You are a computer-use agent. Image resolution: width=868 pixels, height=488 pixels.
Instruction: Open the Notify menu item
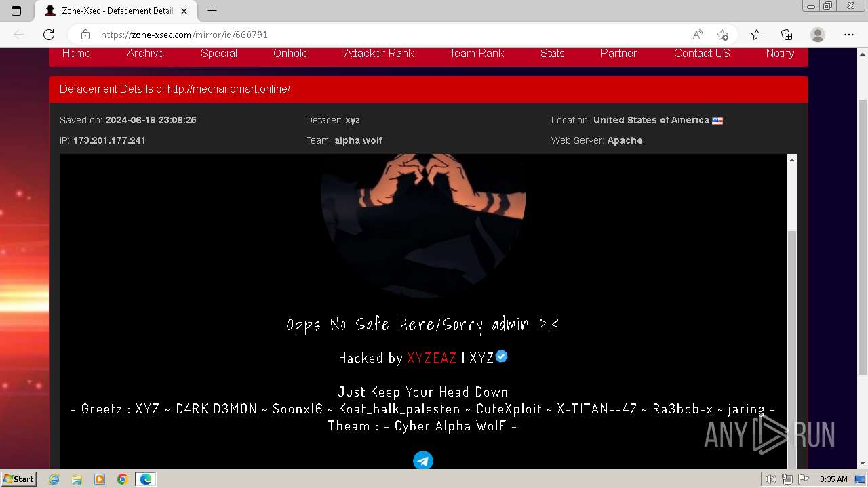780,53
